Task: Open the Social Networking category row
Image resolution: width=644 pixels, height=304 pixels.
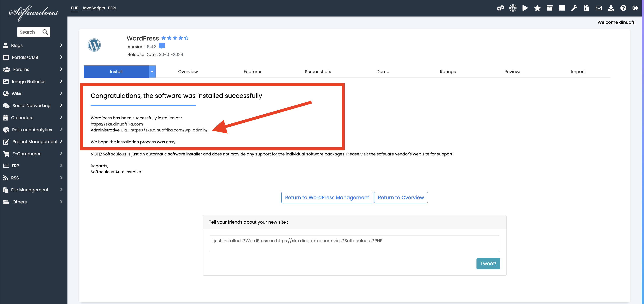Action: pyautogui.click(x=34, y=105)
